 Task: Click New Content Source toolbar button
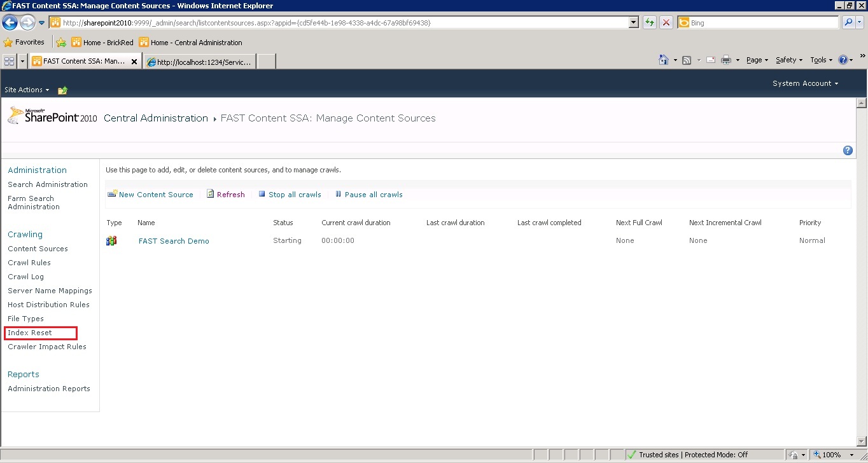pos(150,195)
